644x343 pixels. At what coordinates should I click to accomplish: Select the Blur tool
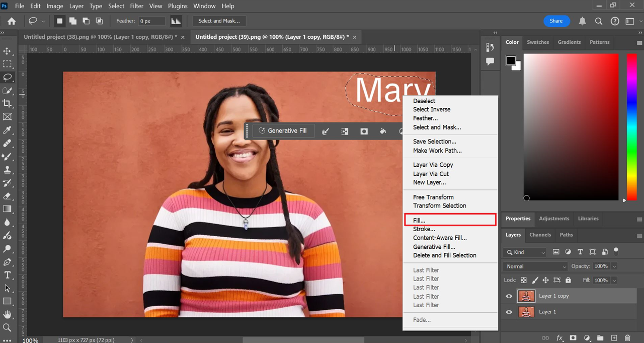(x=7, y=222)
